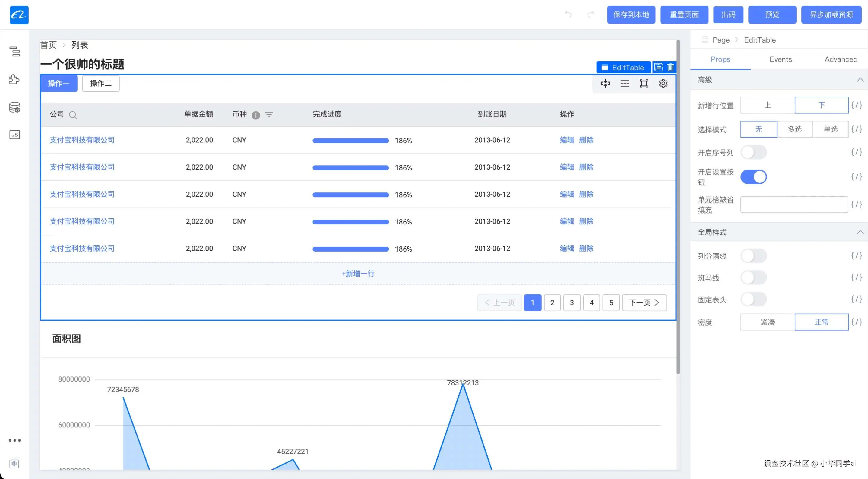Click the table settings gear icon

click(663, 83)
